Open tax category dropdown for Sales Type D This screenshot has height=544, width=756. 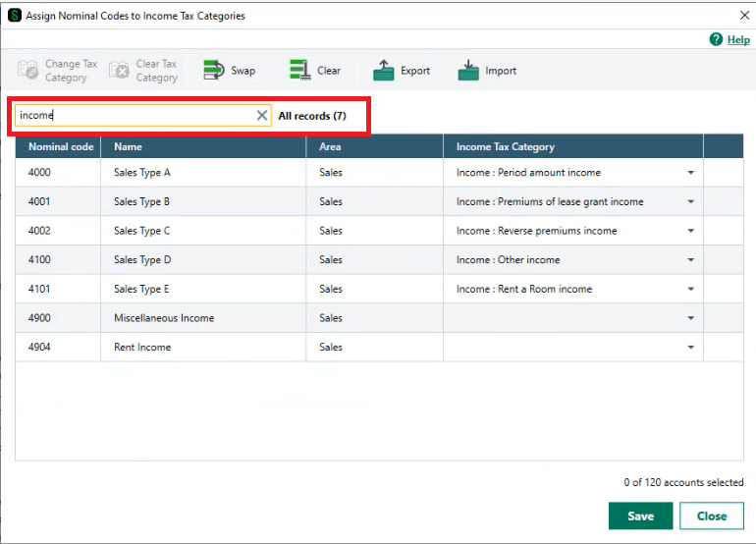[x=691, y=260]
